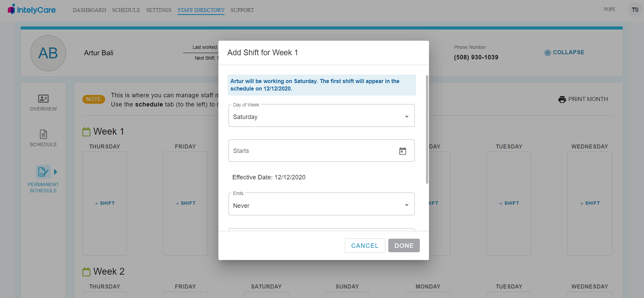Image resolution: width=644 pixels, height=298 pixels.
Task: Select the Permanent Schedule icon
Action: (x=43, y=172)
